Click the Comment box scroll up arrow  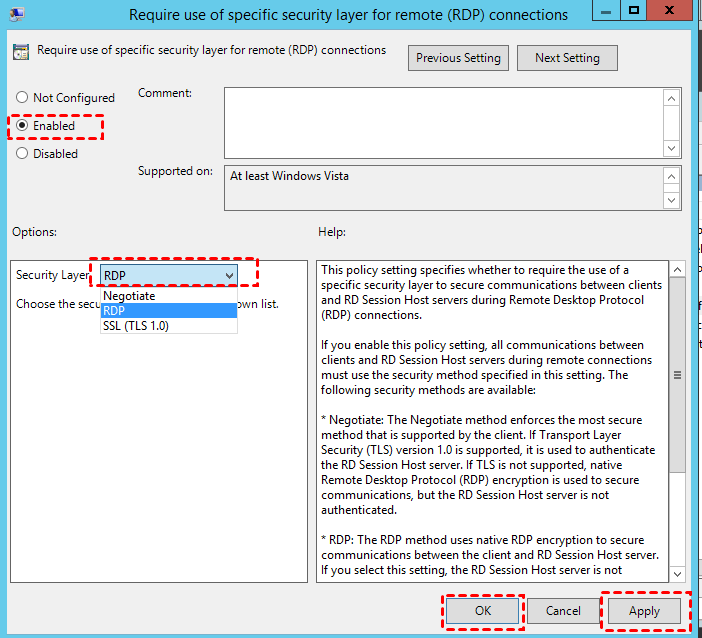(x=673, y=97)
